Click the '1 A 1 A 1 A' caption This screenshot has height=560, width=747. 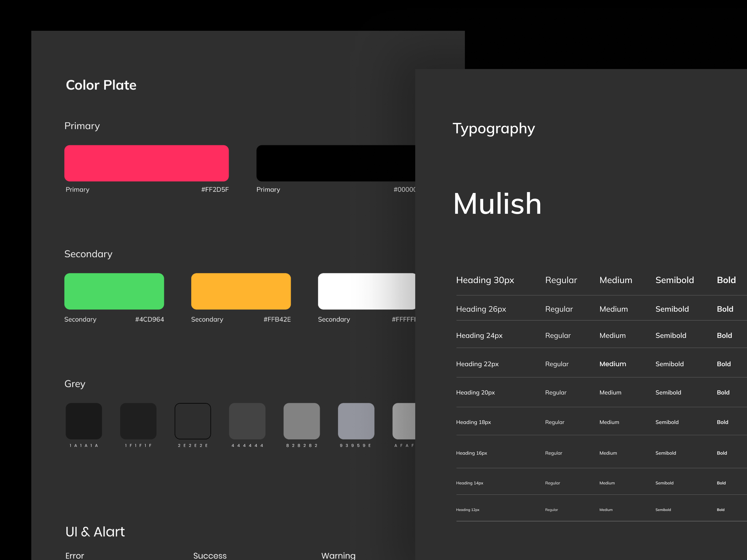point(84,446)
